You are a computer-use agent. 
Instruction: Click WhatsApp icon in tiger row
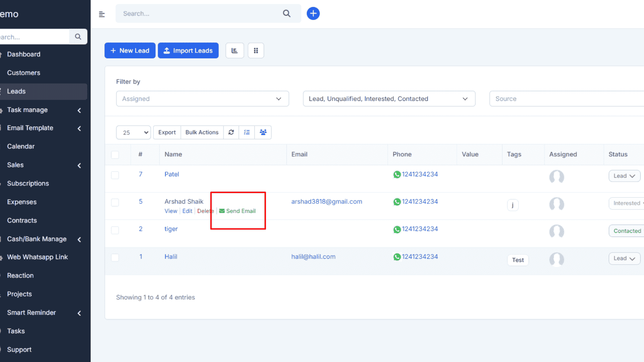click(397, 229)
